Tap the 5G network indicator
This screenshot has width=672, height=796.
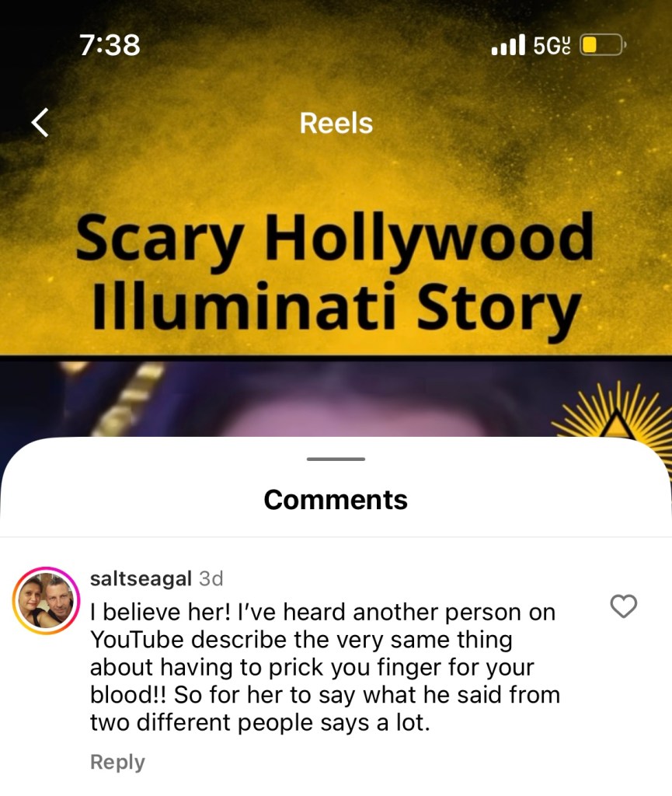coord(552,46)
